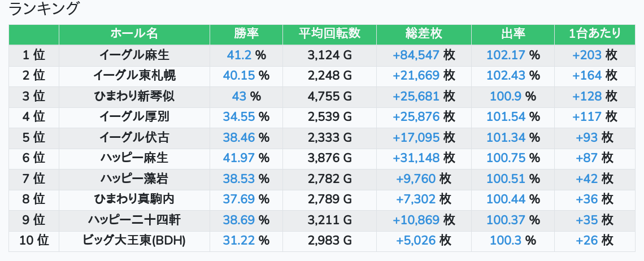This screenshot has height=261, width=644.
Task: Select the 平均回転数 column header
Action: (329, 34)
